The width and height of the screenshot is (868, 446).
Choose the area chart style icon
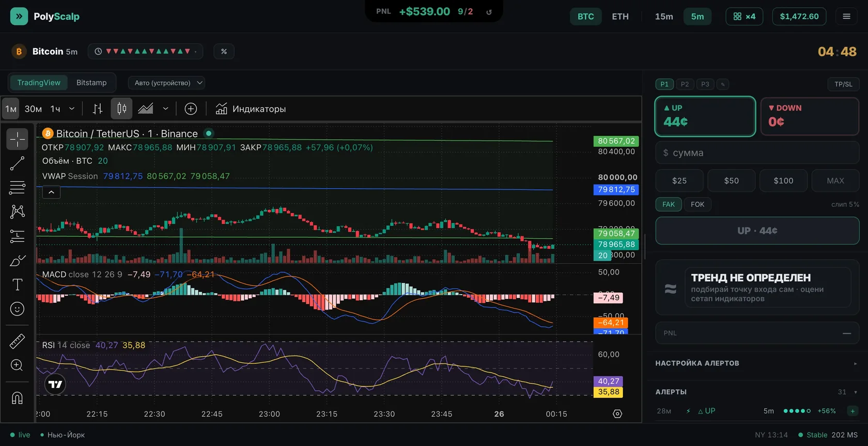[x=146, y=109]
